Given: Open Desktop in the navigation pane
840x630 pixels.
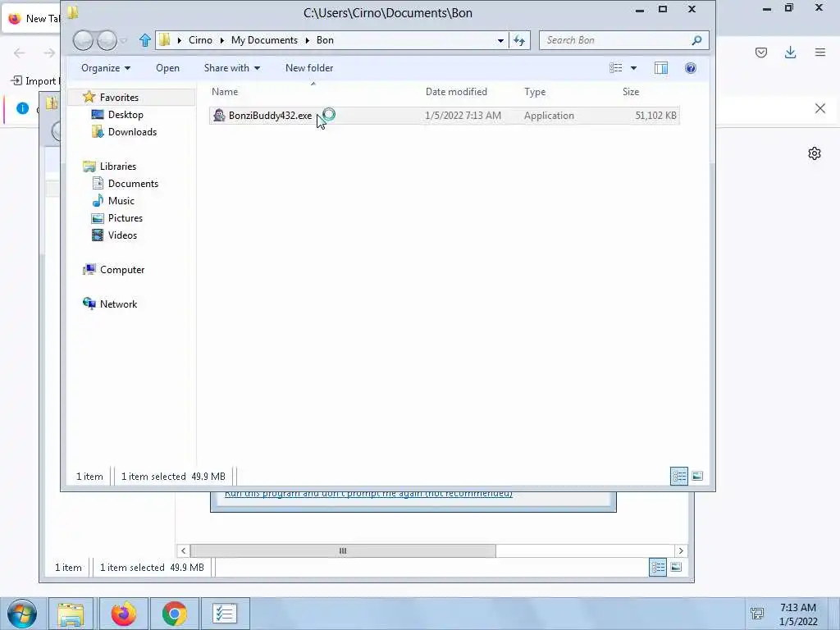Looking at the screenshot, I should [x=126, y=115].
